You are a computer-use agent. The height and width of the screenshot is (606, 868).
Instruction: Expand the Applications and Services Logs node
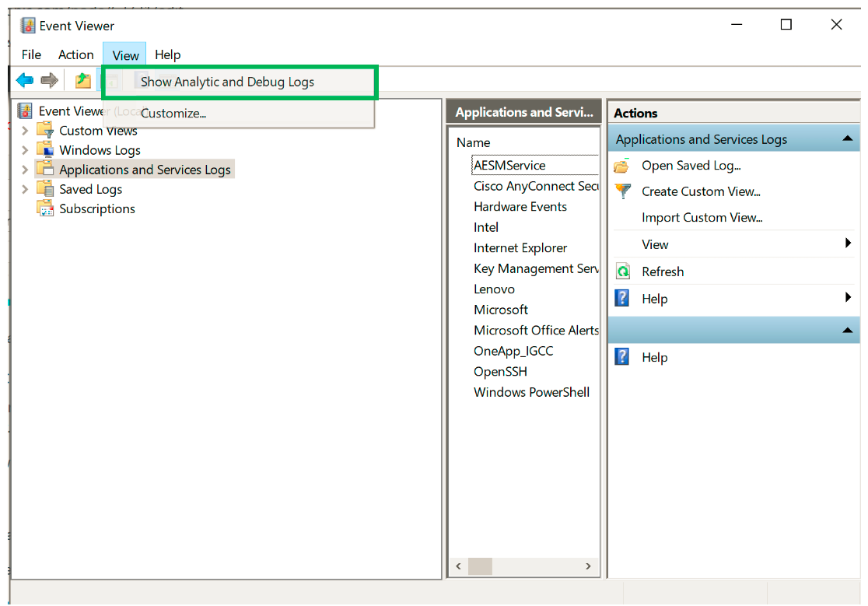coord(25,170)
